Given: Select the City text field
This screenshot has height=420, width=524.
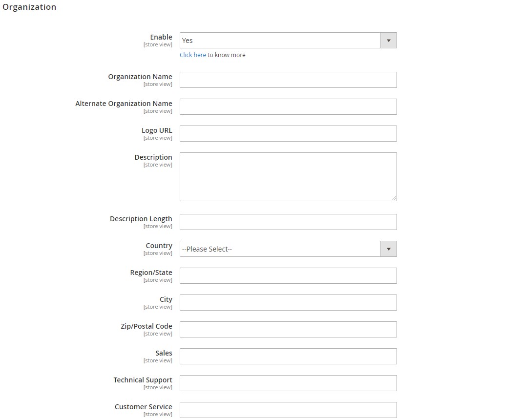Looking at the screenshot, I should click(288, 302).
